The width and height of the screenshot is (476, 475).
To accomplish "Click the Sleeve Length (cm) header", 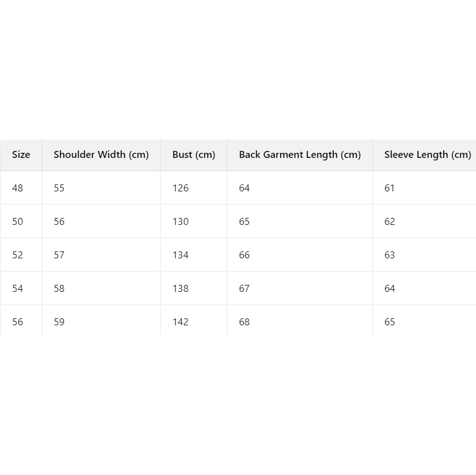I will [427, 155].
